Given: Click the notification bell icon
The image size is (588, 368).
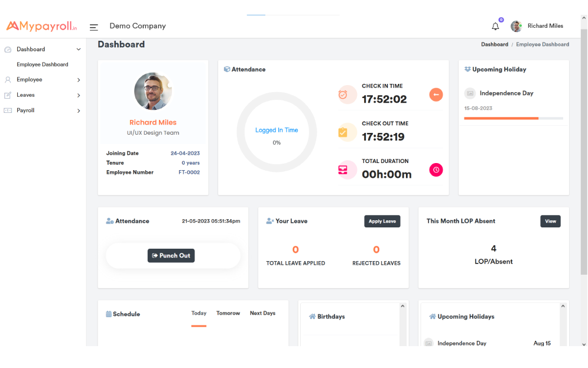Looking at the screenshot, I should click(x=495, y=26).
